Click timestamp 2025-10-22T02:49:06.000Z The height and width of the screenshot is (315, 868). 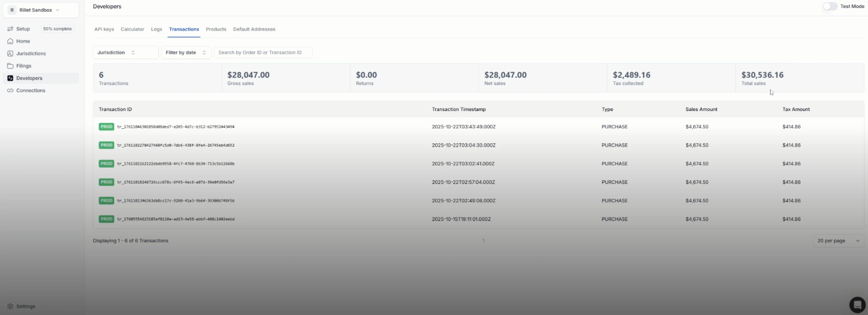tap(464, 201)
